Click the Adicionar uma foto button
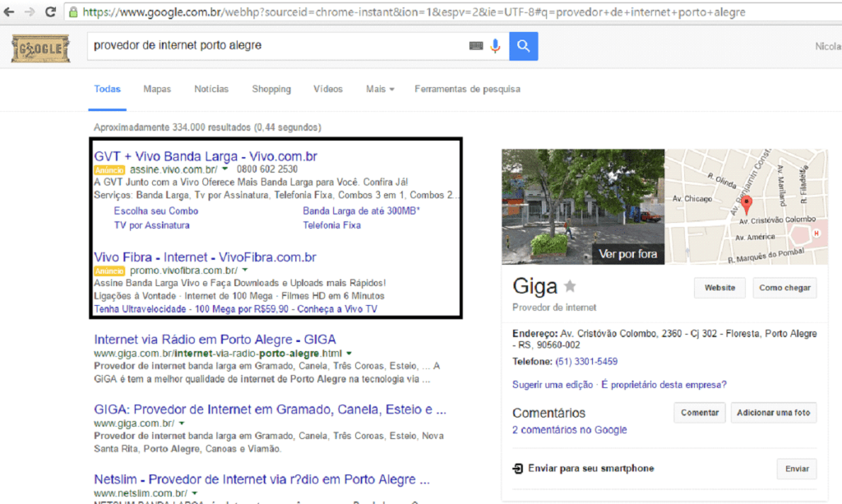 (x=773, y=413)
